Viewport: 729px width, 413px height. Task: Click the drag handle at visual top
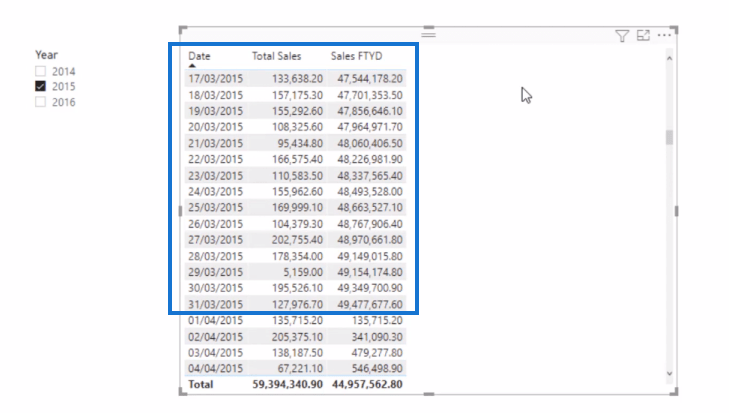pyautogui.click(x=429, y=34)
